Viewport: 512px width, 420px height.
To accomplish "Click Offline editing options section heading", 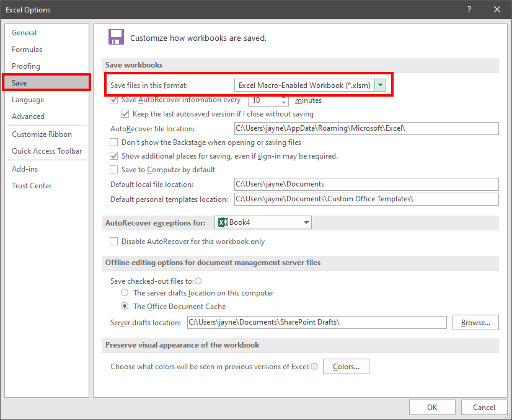I will pyautogui.click(x=213, y=263).
